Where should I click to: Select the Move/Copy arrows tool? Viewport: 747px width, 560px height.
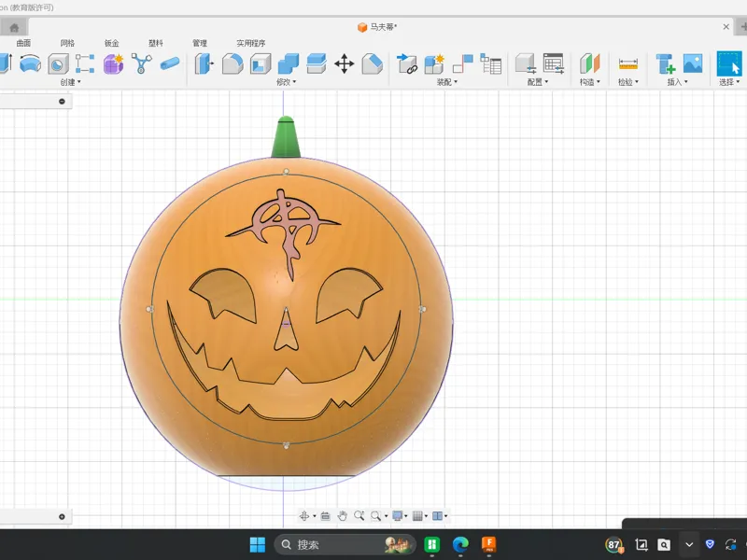tap(344, 63)
